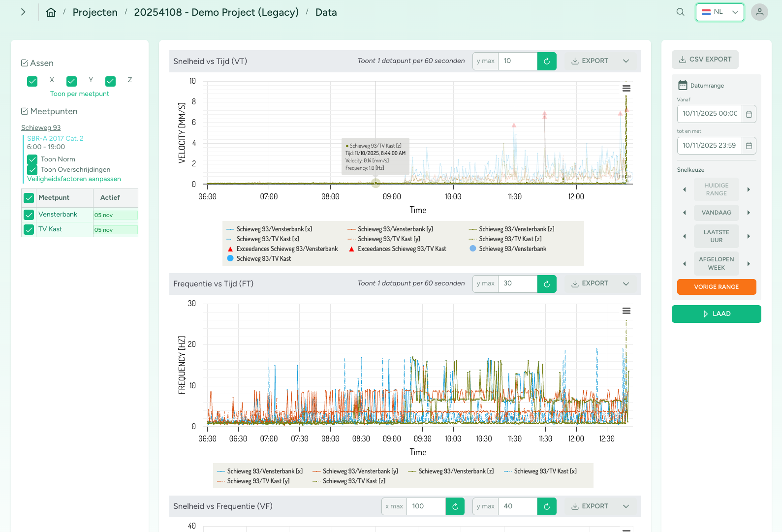Open the 'tot en met' calendar picker
Screen dimensions: 782x532
749,146
